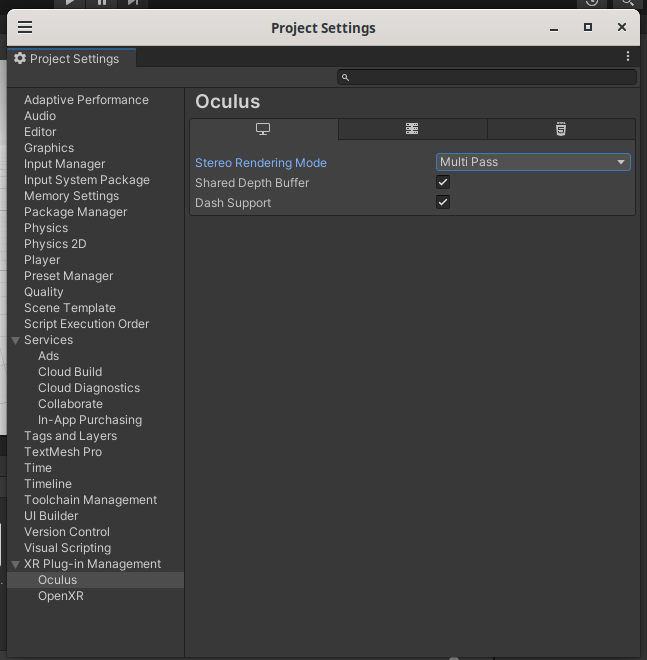Screen dimensions: 647x660
Task: Select Player in the settings list
Action: pyautogui.click(x=42, y=260)
